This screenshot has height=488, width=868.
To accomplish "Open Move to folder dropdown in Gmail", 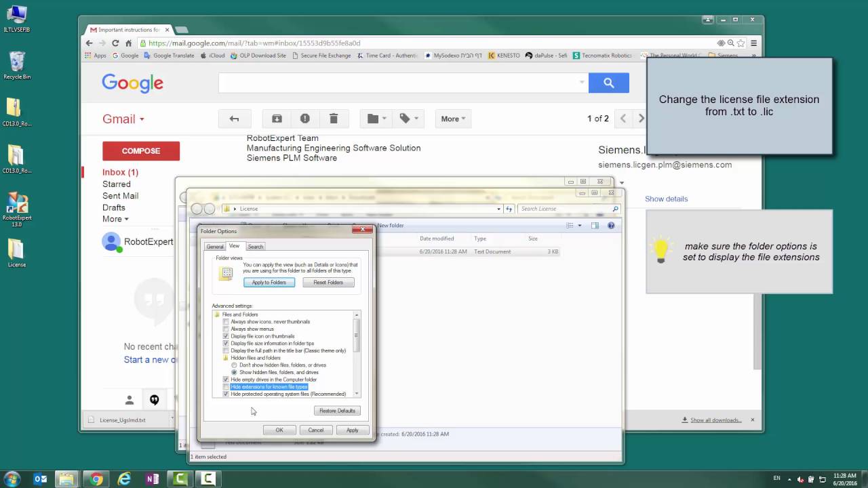I will [377, 119].
